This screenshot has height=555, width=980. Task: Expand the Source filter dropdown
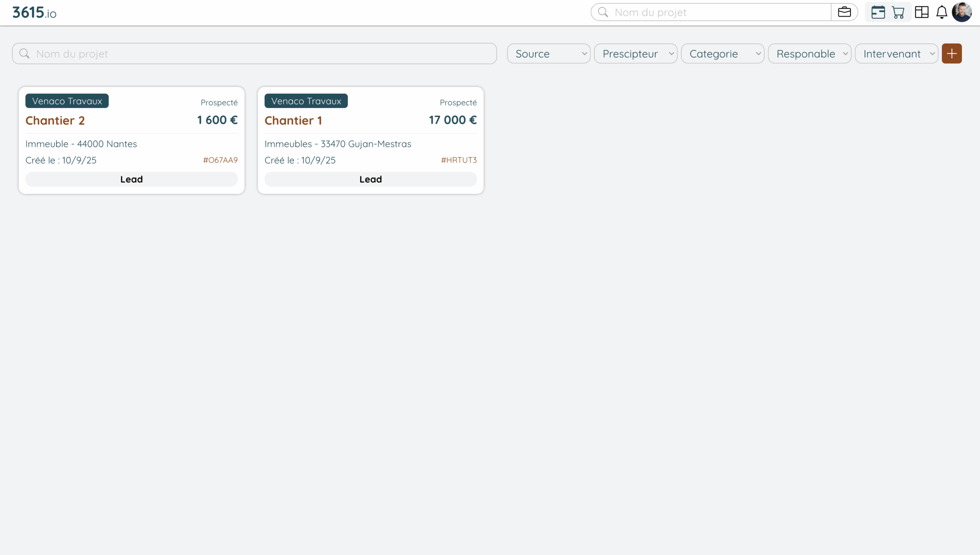[x=549, y=54]
